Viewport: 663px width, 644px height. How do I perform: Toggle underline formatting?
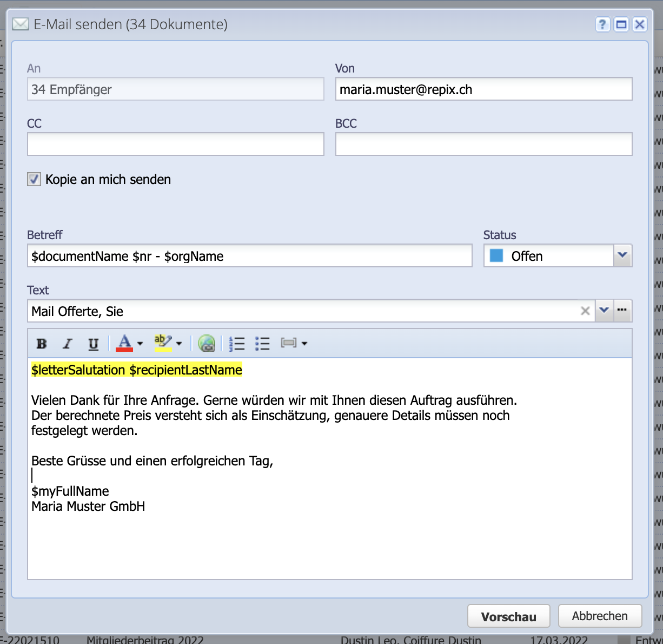(93, 343)
